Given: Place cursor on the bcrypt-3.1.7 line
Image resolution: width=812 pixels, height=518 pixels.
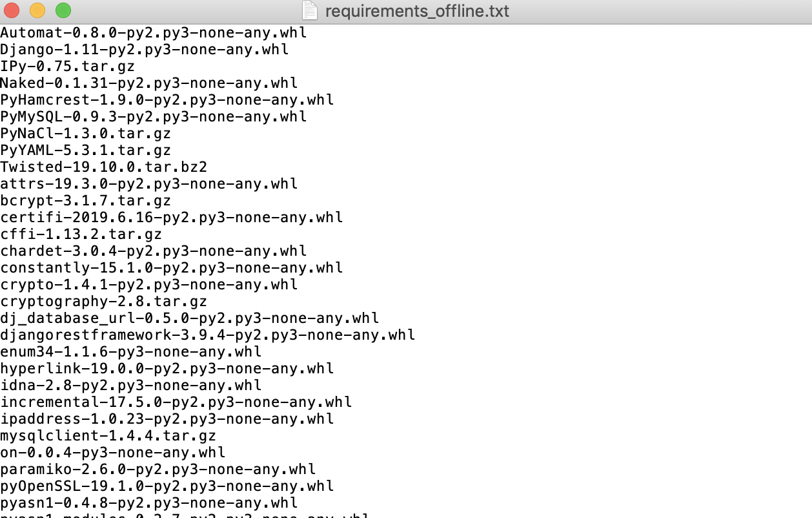Looking at the screenshot, I should click(84, 200).
